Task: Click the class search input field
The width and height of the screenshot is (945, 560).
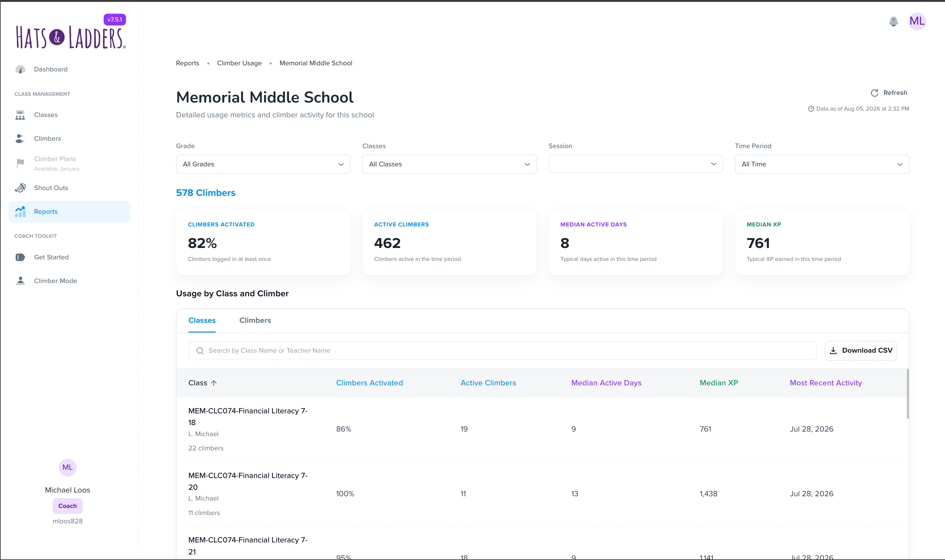Action: point(502,351)
